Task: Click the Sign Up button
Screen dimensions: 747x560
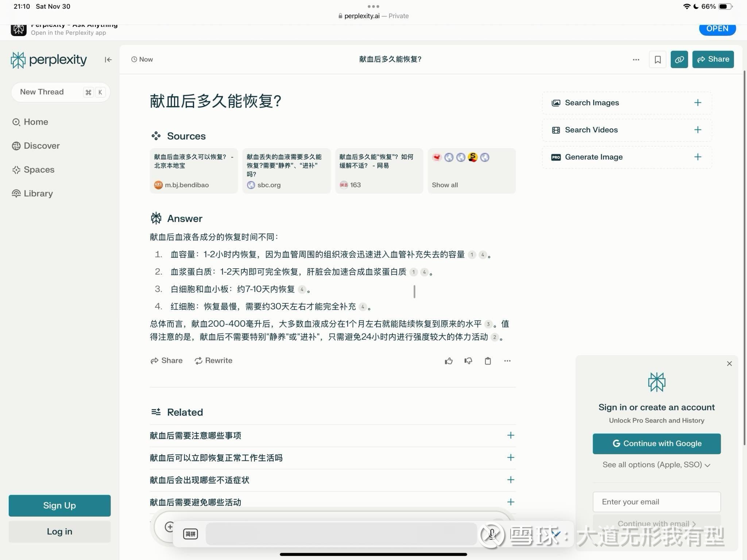Action: click(x=59, y=506)
